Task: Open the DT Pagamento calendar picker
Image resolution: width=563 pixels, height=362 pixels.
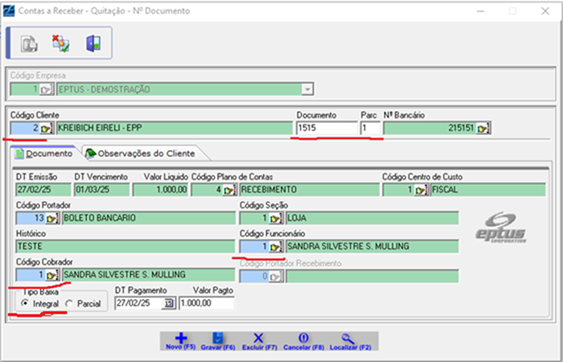Action: click(x=168, y=303)
